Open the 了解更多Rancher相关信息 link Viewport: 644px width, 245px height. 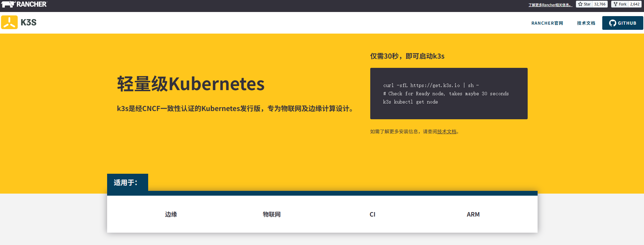(x=550, y=5)
